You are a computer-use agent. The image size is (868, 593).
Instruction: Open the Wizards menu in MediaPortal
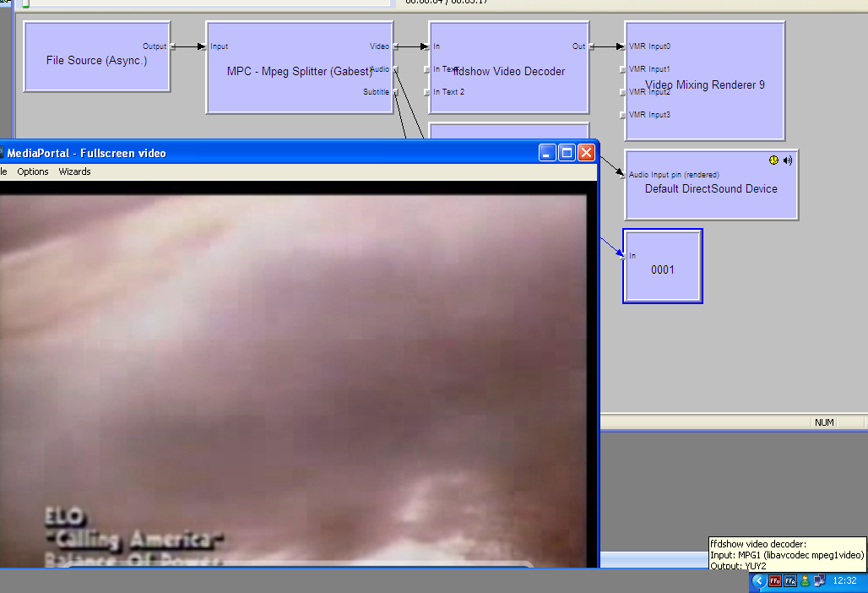point(75,171)
